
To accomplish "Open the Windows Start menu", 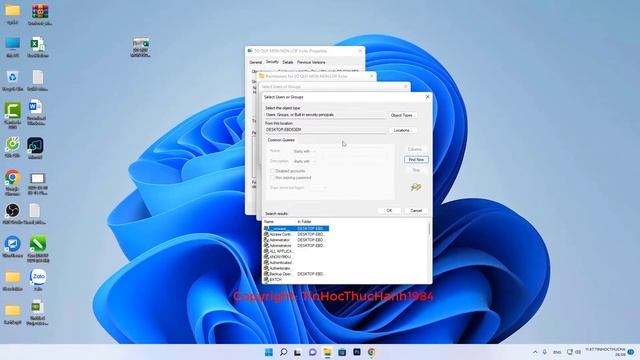I will pos(269,352).
